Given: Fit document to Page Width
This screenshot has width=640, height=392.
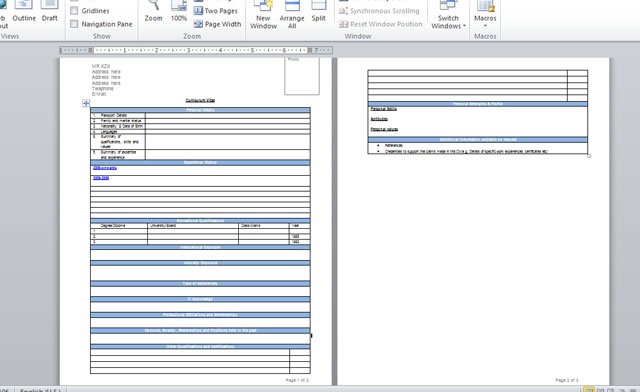Looking at the screenshot, I should pos(218,24).
